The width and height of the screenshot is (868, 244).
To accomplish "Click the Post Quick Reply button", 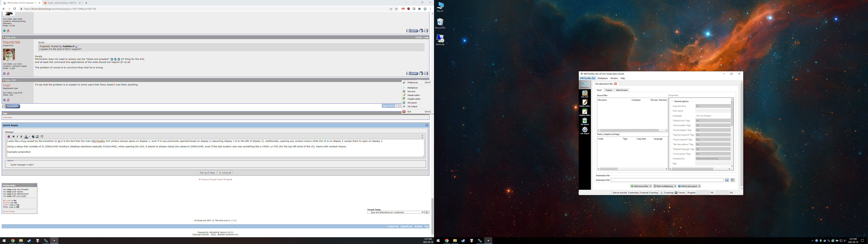I will pos(208,172).
